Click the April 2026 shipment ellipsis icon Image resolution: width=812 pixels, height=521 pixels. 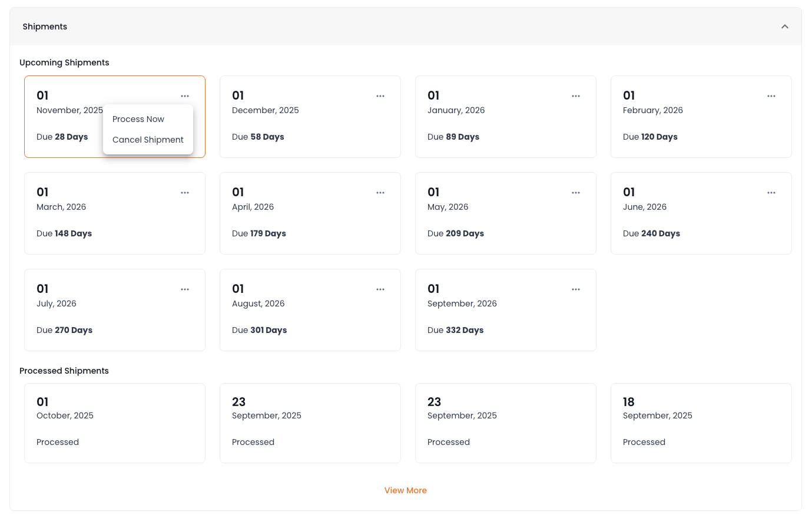click(380, 193)
